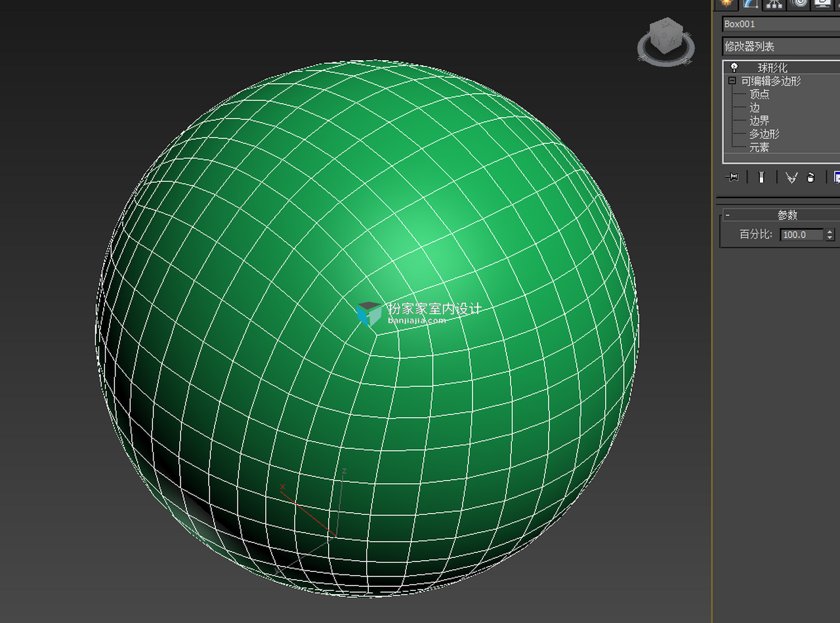Select the Polygon sub-object level
840x623 pixels.
pos(765,134)
